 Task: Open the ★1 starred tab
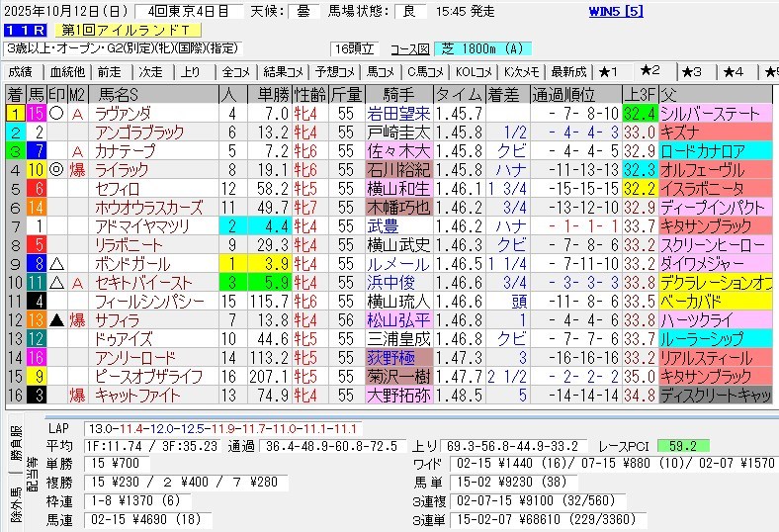(x=608, y=71)
